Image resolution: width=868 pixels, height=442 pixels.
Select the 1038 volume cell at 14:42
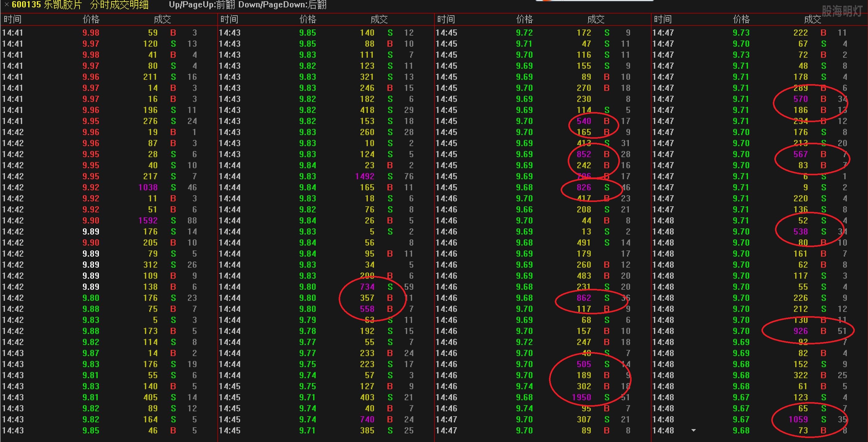click(x=148, y=187)
